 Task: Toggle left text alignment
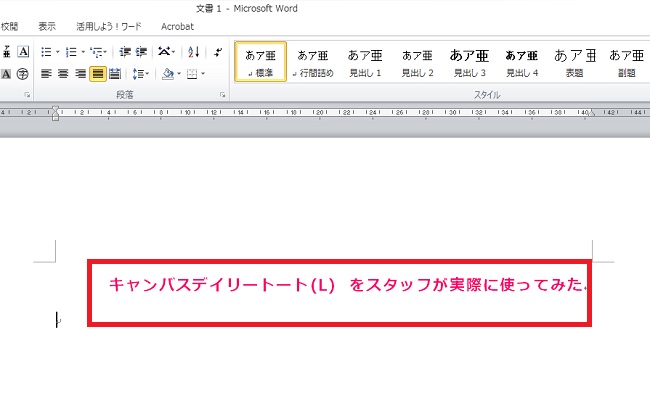[x=46, y=74]
